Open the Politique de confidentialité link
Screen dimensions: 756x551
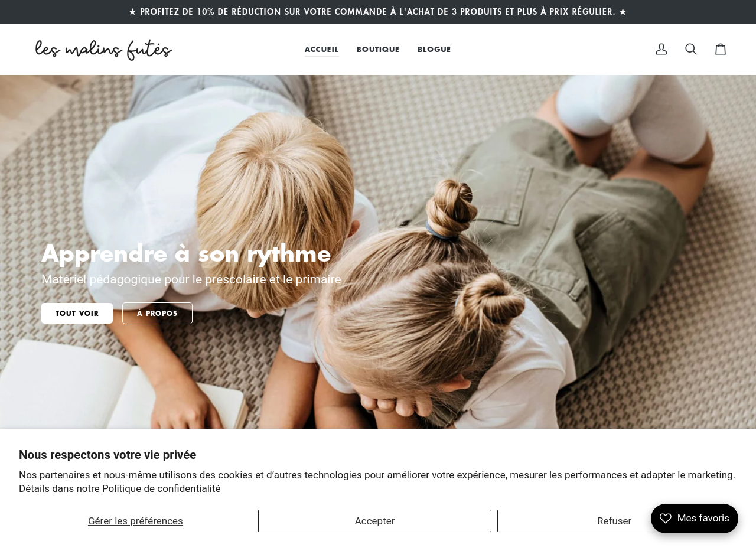point(161,488)
